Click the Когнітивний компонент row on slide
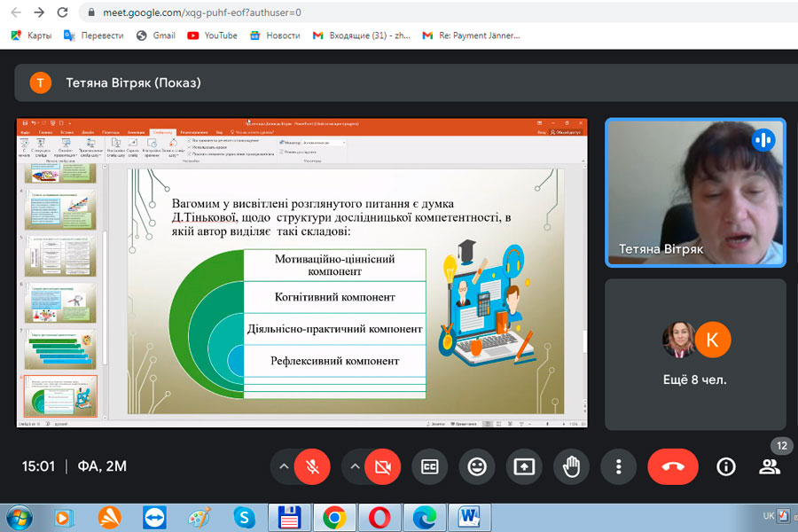This screenshot has width=798, height=532. (x=334, y=297)
